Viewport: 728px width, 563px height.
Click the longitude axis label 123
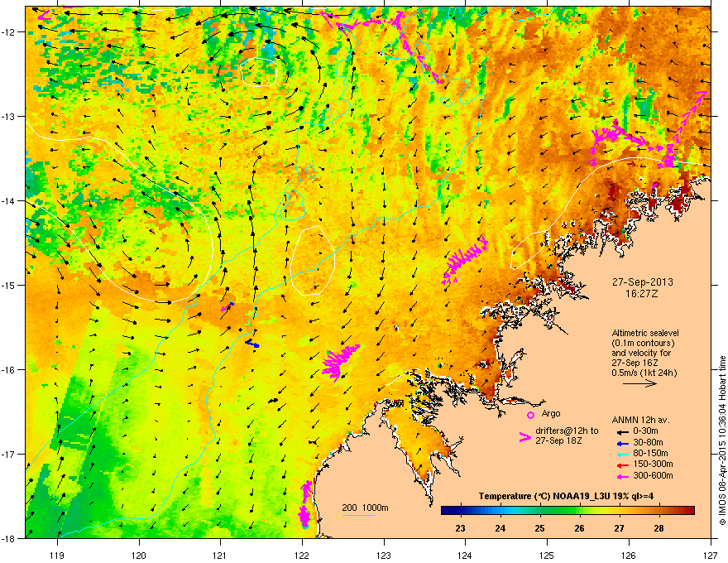(384, 555)
